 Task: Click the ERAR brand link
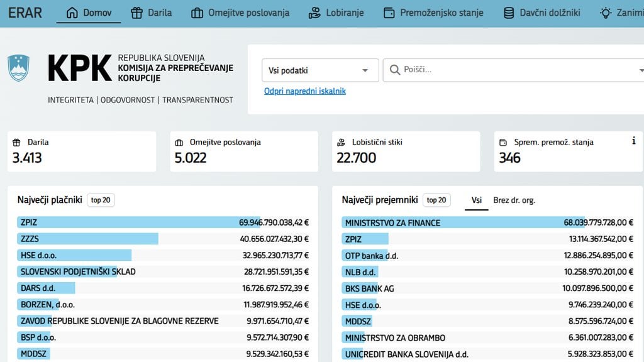pos(25,13)
